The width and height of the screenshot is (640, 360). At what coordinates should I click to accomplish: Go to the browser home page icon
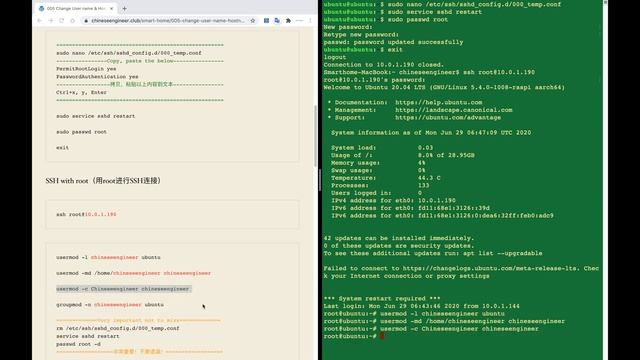[x=73, y=20]
